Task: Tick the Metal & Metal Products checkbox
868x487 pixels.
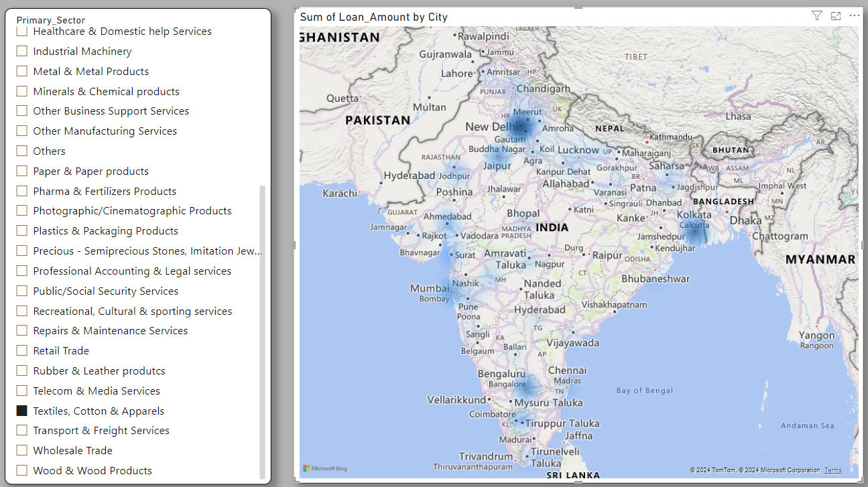Action: [x=22, y=71]
